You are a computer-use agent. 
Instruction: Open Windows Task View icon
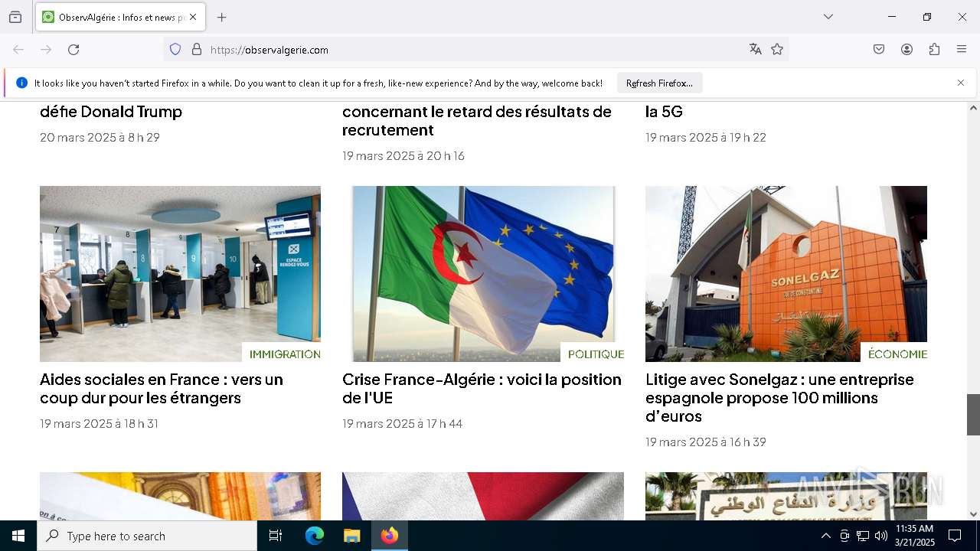click(x=276, y=536)
